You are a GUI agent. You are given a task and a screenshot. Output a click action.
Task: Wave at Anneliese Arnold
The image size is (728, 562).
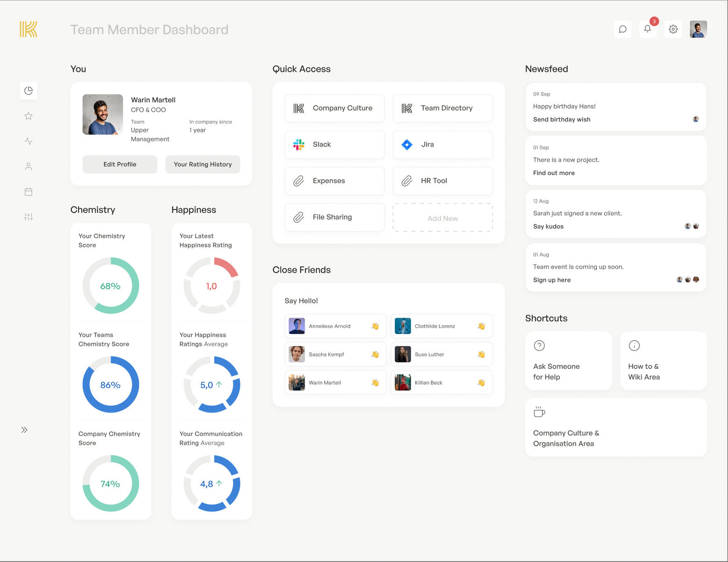tap(375, 326)
